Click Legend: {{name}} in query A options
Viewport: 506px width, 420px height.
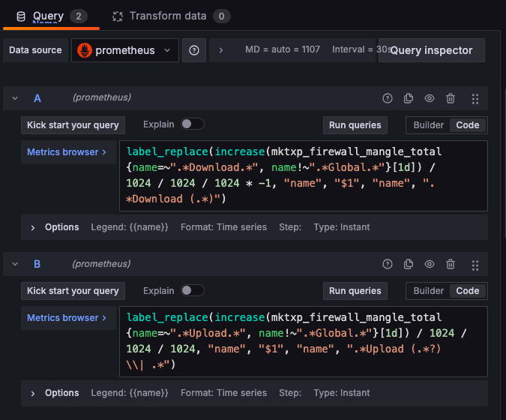[x=130, y=227]
